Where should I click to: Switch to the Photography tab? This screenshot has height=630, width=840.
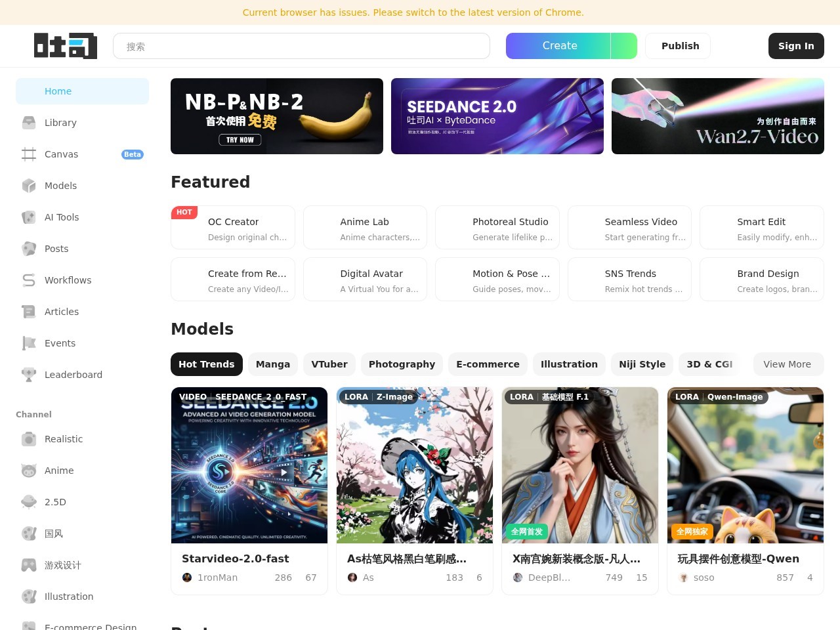402,364
